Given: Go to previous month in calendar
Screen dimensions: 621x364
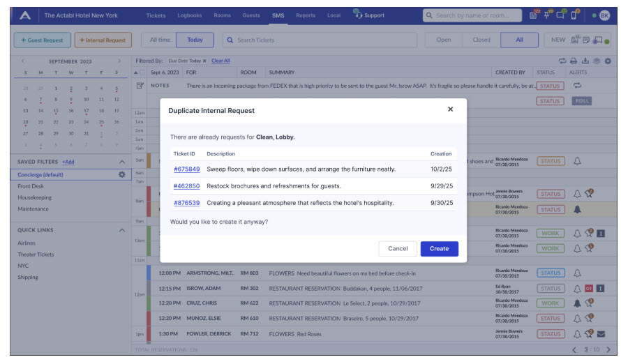Looking at the screenshot, I should (x=23, y=61).
